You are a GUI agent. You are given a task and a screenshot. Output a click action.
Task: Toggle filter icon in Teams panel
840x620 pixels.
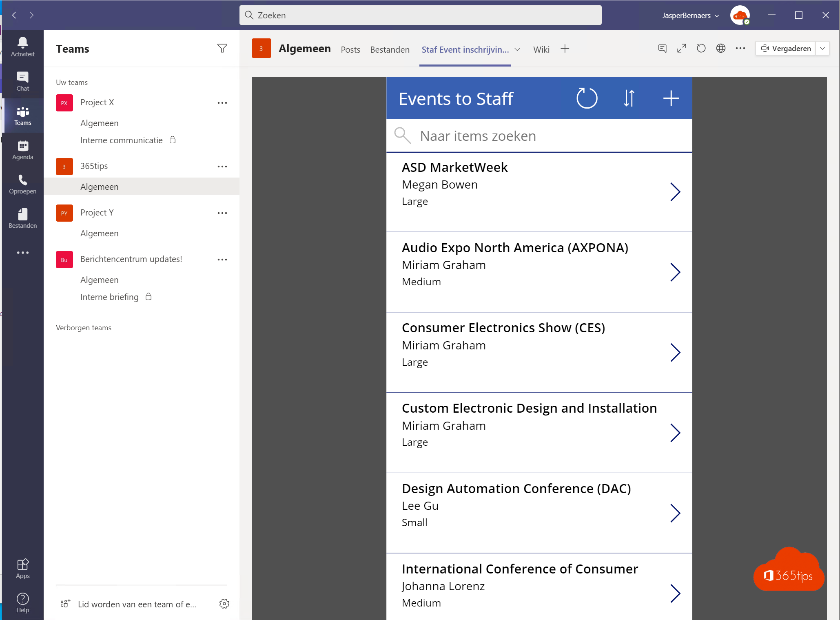[222, 48]
